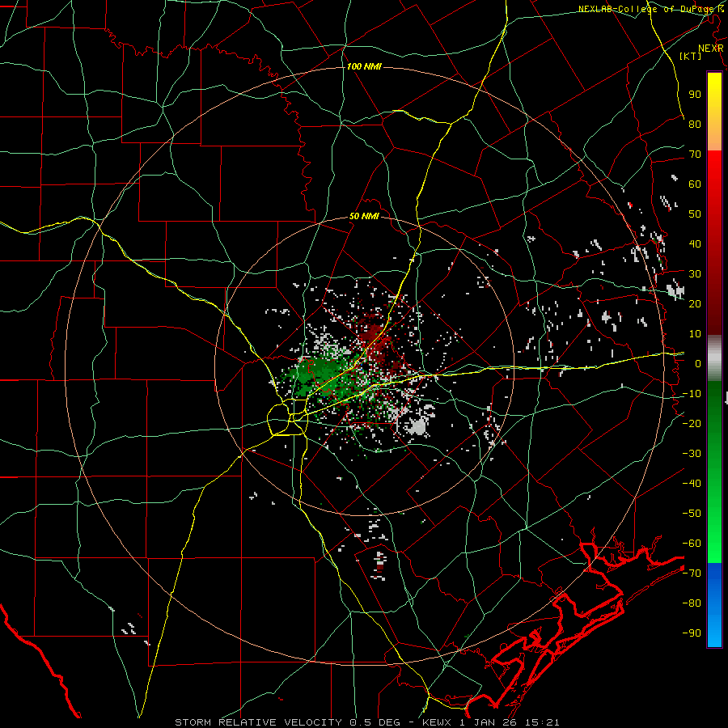
Task: Click the -30 value on the velocity scale
Action: pyautogui.click(x=692, y=454)
